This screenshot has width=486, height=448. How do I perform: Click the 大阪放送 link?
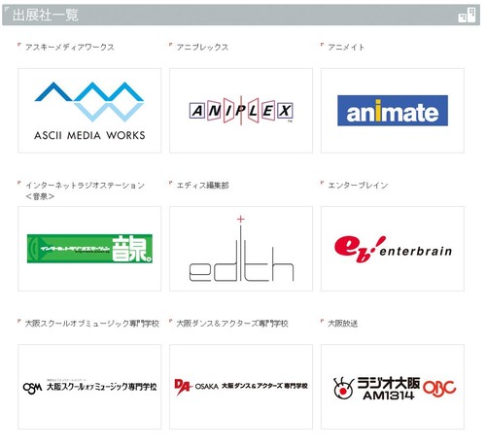(x=343, y=324)
